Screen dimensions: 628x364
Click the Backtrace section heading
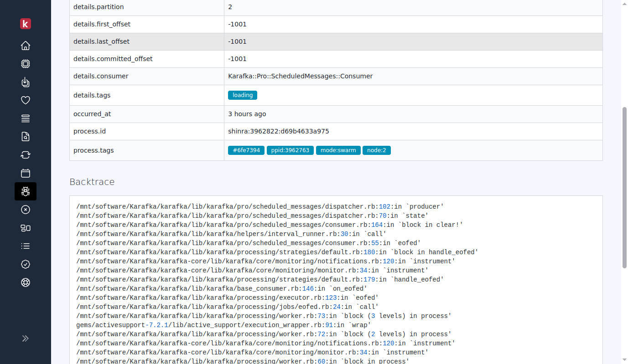point(92,181)
